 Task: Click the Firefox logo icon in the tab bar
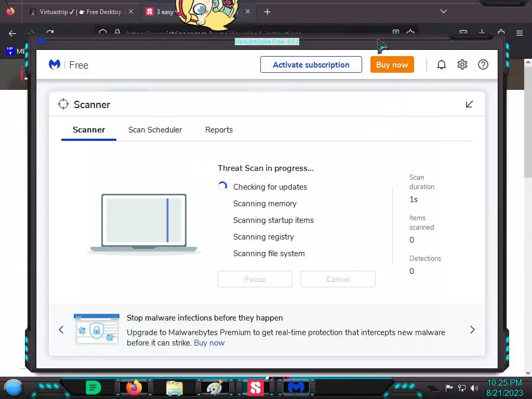pos(10,11)
